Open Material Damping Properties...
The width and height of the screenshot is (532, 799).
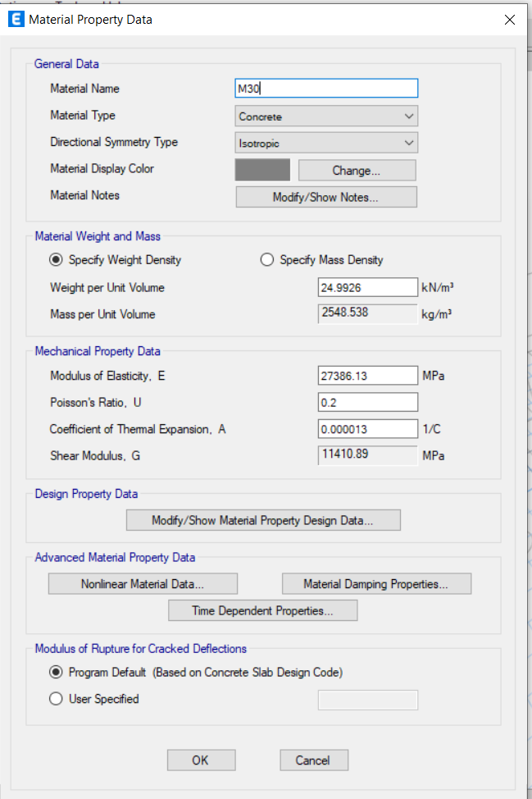377,584
